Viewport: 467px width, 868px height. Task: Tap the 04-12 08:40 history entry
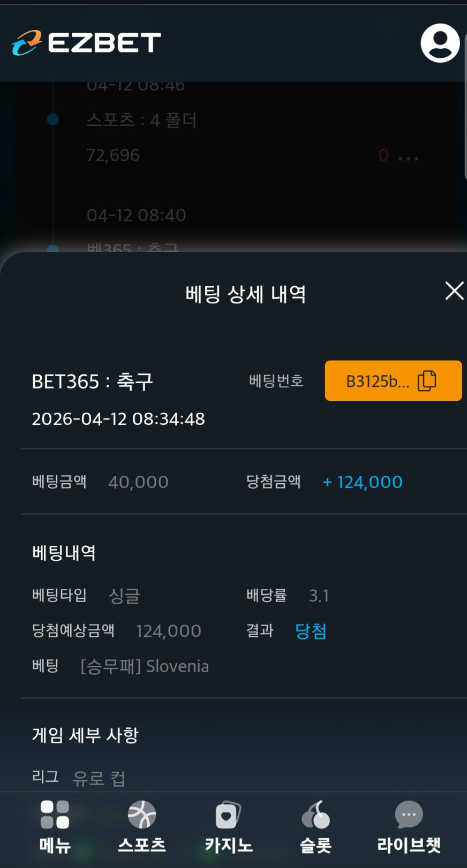click(x=136, y=215)
